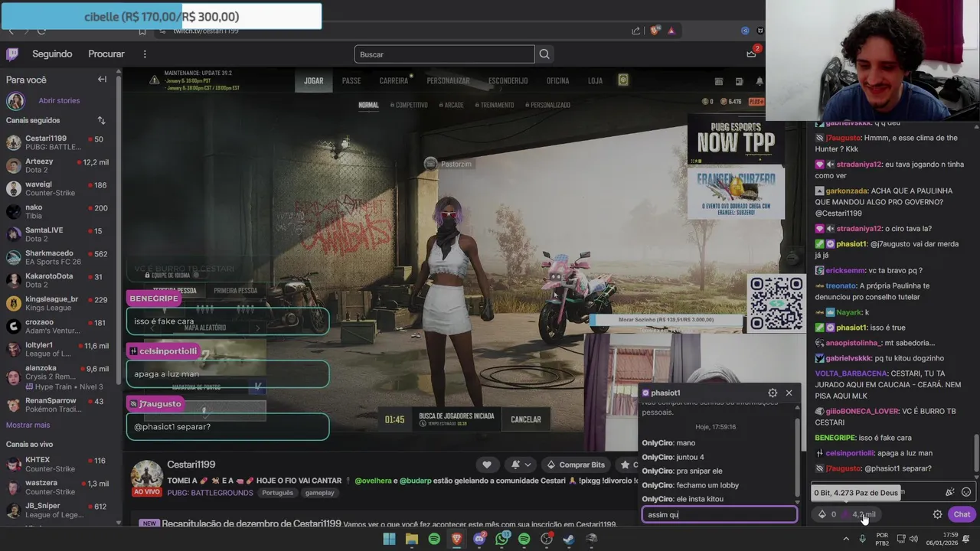This screenshot has width=980, height=551.
Task: Click the magnifier search button
Action: [544, 54]
